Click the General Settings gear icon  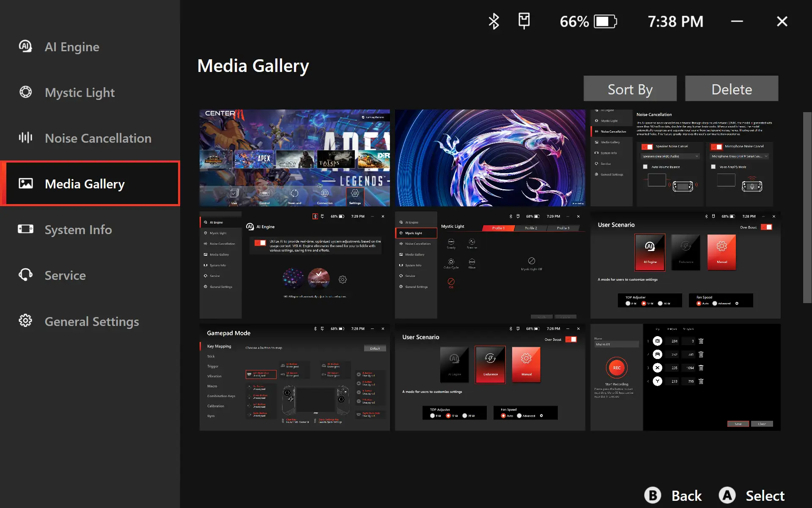(25, 320)
